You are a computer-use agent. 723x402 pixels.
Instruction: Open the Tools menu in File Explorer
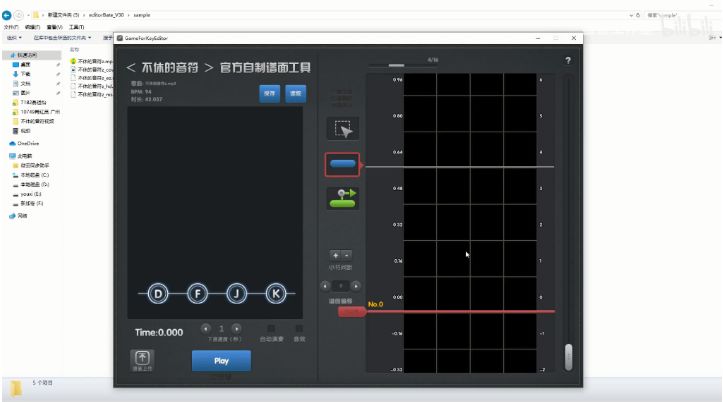[x=77, y=27]
